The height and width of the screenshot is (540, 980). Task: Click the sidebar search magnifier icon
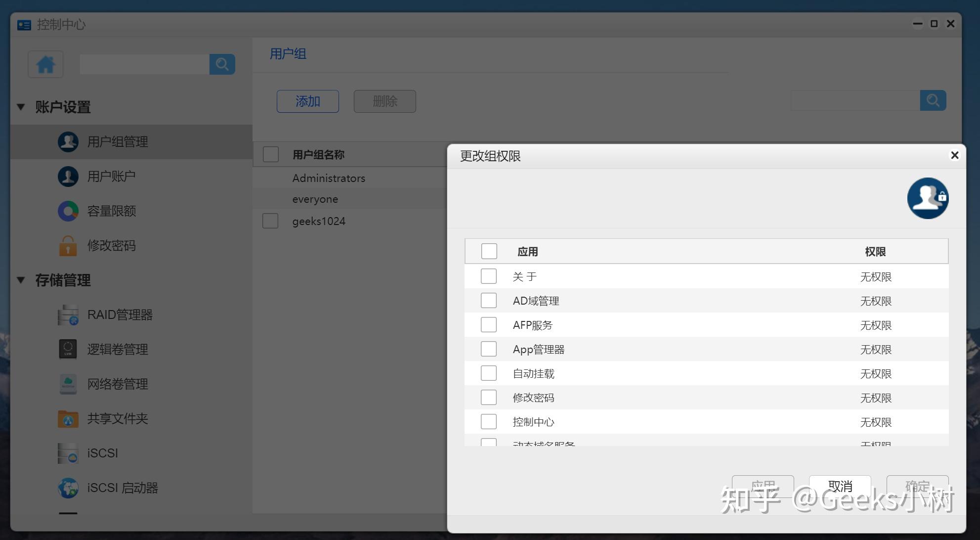tap(222, 64)
